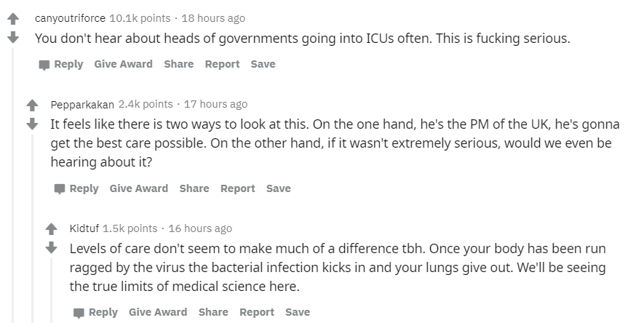Upvote Pepparkakan's comment

[32, 105]
